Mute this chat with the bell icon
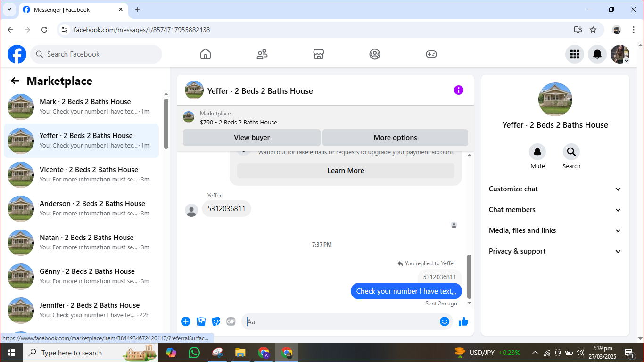 pos(537,152)
